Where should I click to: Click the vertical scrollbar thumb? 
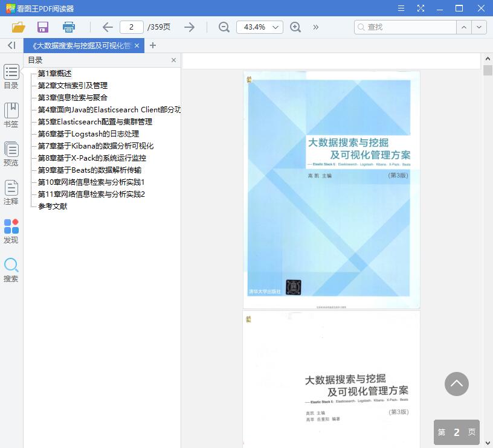pos(488,71)
